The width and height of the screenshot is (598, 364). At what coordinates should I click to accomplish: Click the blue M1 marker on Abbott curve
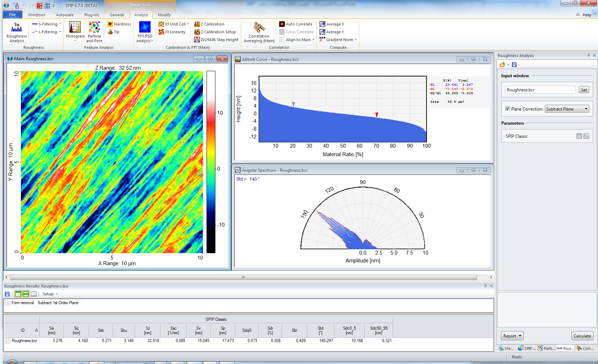[293, 104]
